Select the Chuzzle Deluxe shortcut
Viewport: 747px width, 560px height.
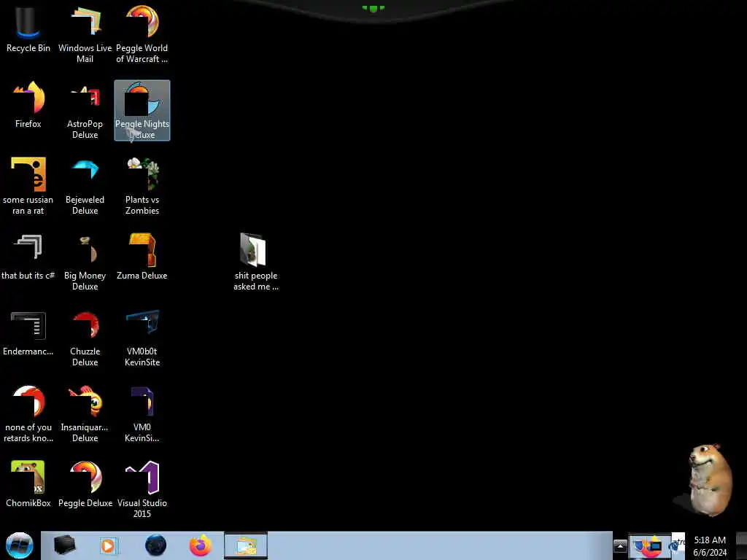point(85,337)
